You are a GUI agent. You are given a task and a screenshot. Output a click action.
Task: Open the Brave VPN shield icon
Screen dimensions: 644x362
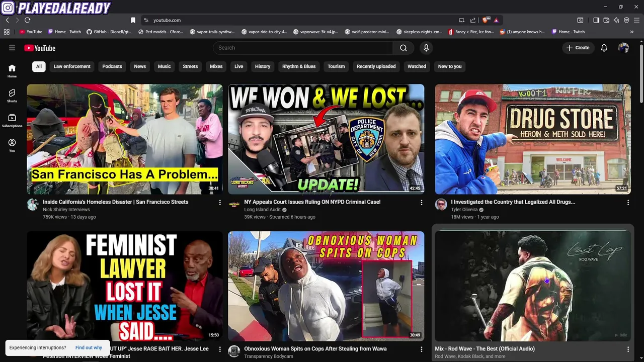pyautogui.click(x=626, y=20)
